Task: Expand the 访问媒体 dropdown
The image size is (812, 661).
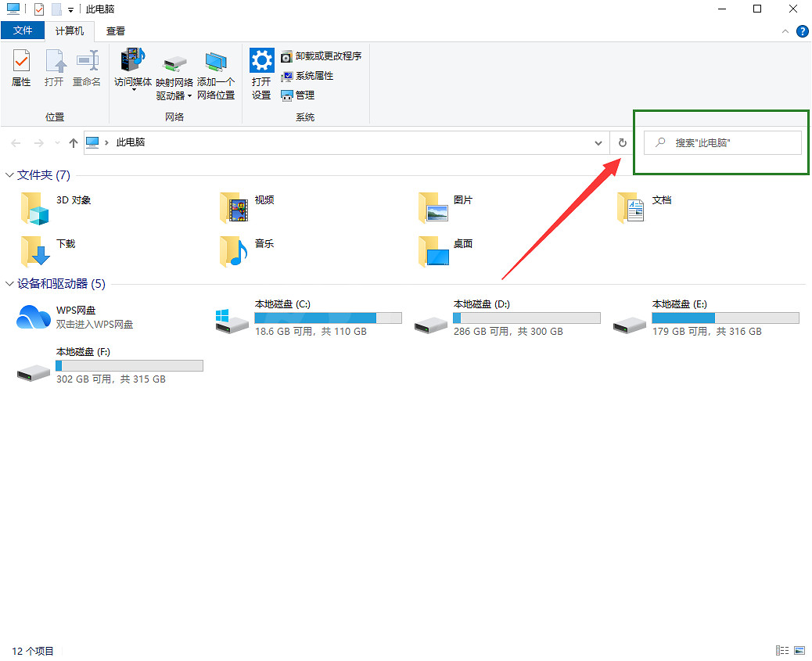Action: (x=133, y=90)
